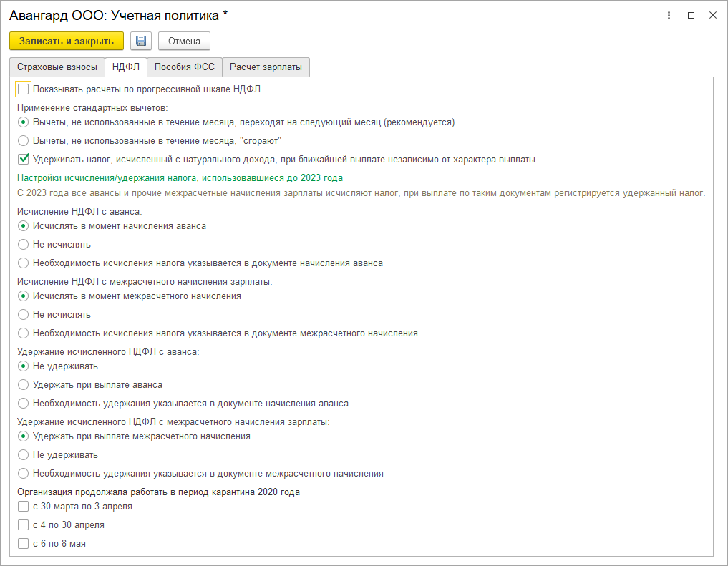Select Исчислять в момент межрасчетного начисления
Screen dimensions: 728x566
23,296
